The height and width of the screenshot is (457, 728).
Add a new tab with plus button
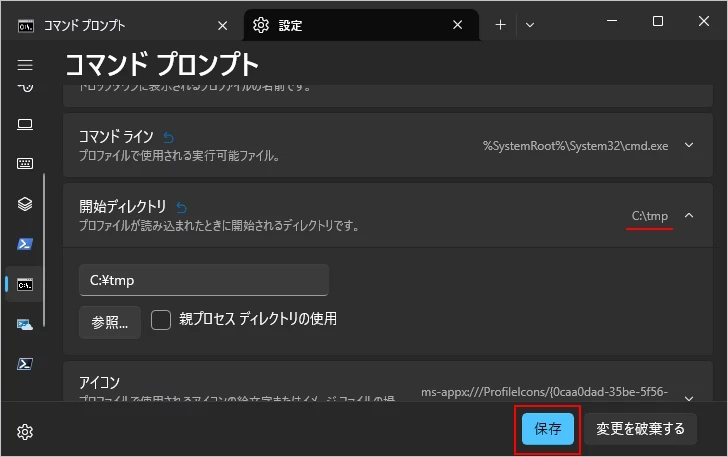tap(501, 25)
